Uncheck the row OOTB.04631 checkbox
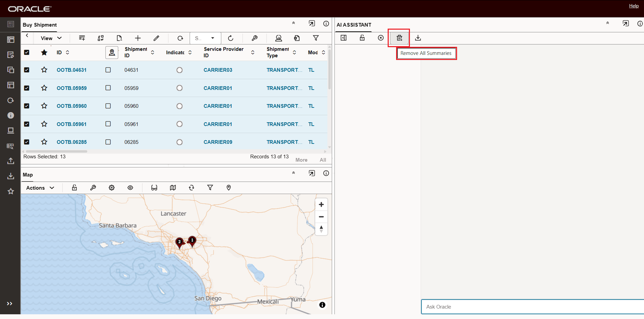The width and height of the screenshot is (644, 319). [x=27, y=70]
